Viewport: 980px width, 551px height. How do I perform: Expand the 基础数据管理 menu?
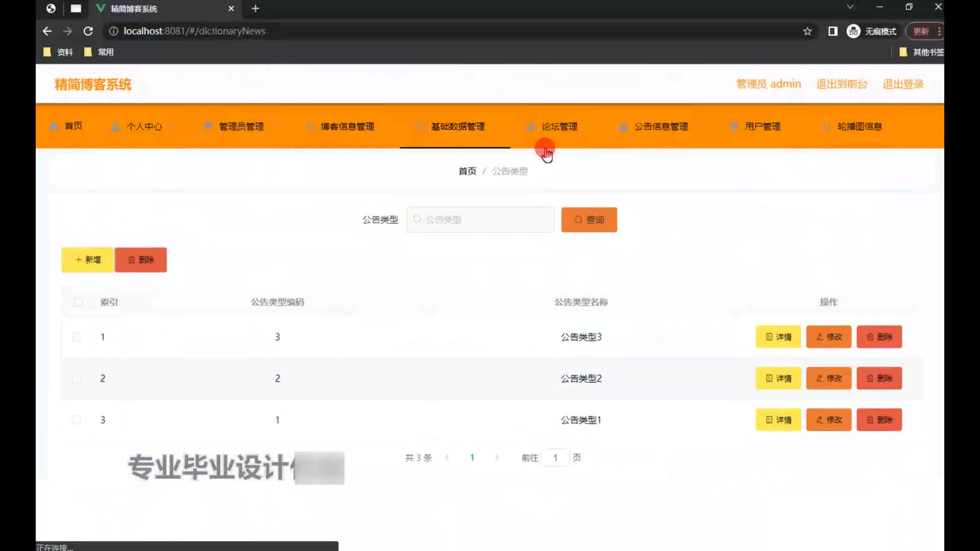point(457,127)
